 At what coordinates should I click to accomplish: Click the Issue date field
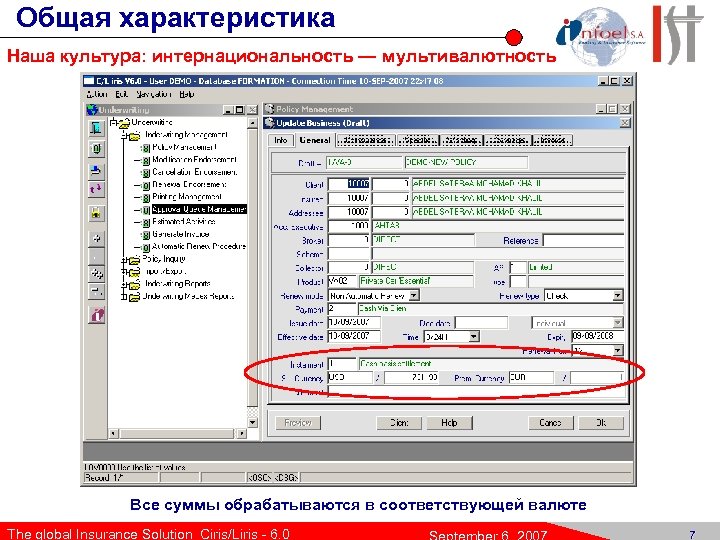tap(354, 322)
